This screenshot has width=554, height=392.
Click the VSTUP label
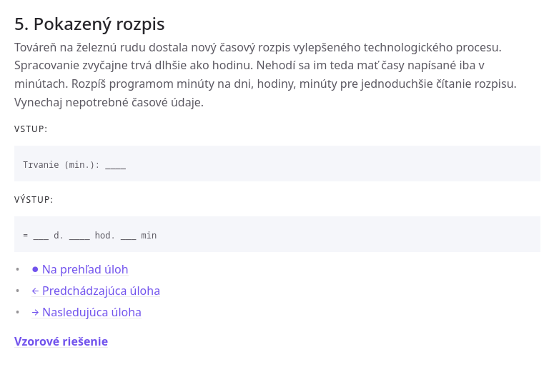coord(31,129)
